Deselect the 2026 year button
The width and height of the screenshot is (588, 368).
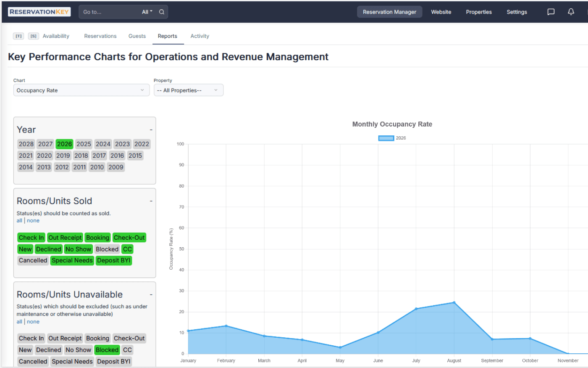tap(64, 144)
